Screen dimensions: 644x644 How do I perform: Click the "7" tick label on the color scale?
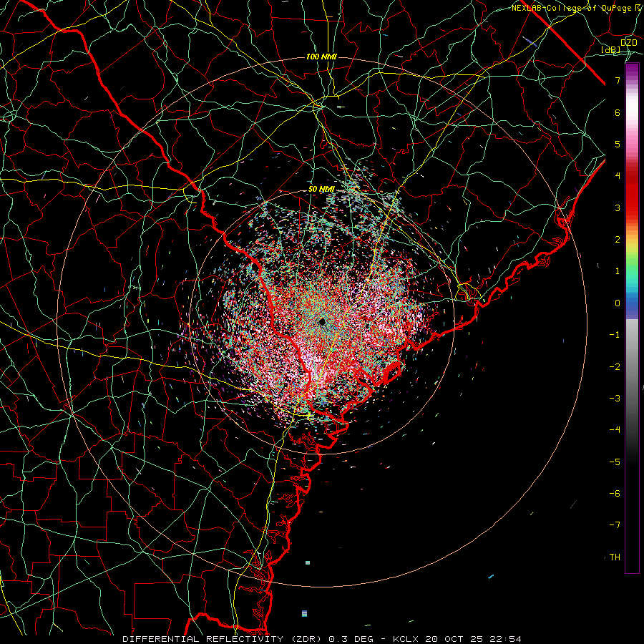click(x=618, y=80)
